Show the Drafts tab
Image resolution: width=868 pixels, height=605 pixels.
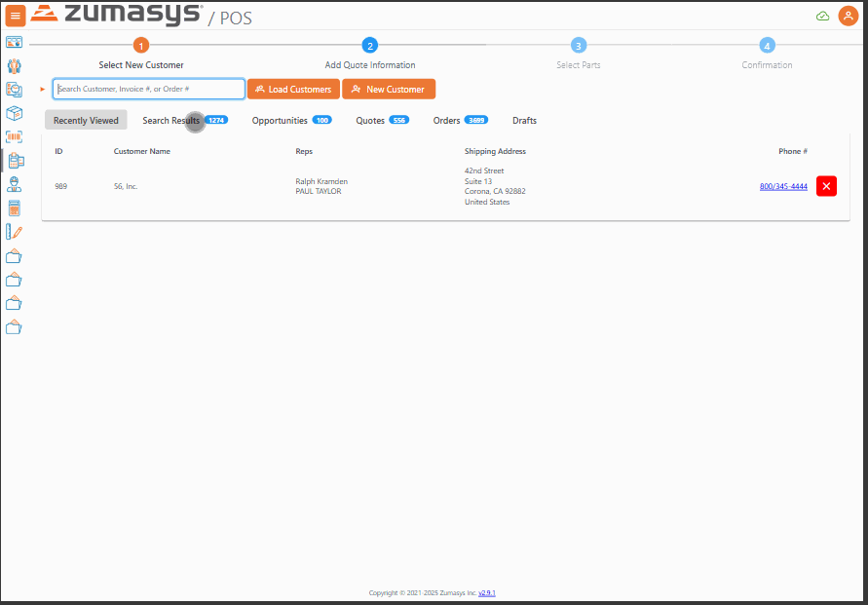(524, 121)
